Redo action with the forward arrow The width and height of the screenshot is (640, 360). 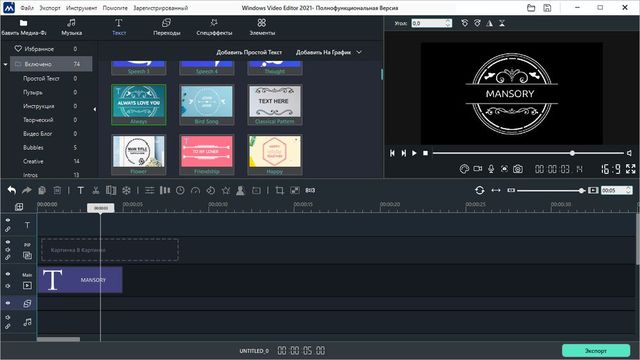tap(27, 190)
